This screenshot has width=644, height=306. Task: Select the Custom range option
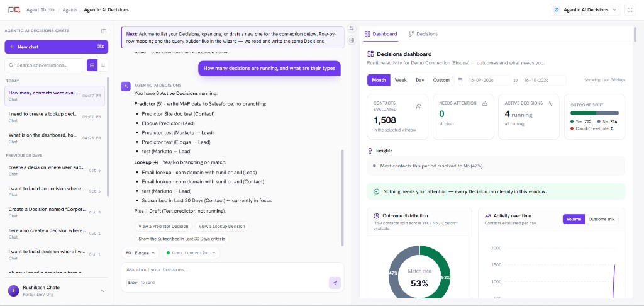pos(441,80)
